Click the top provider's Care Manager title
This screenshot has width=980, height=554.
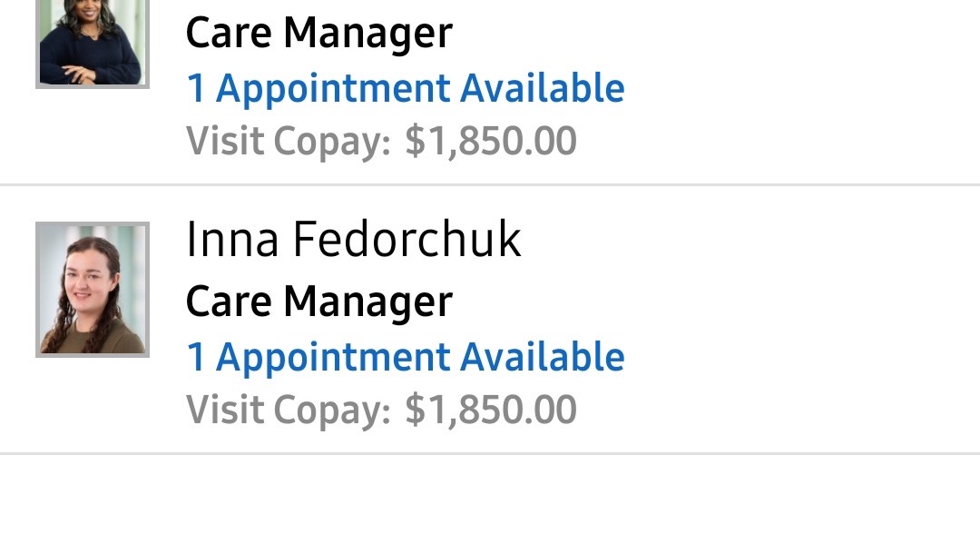tap(319, 33)
